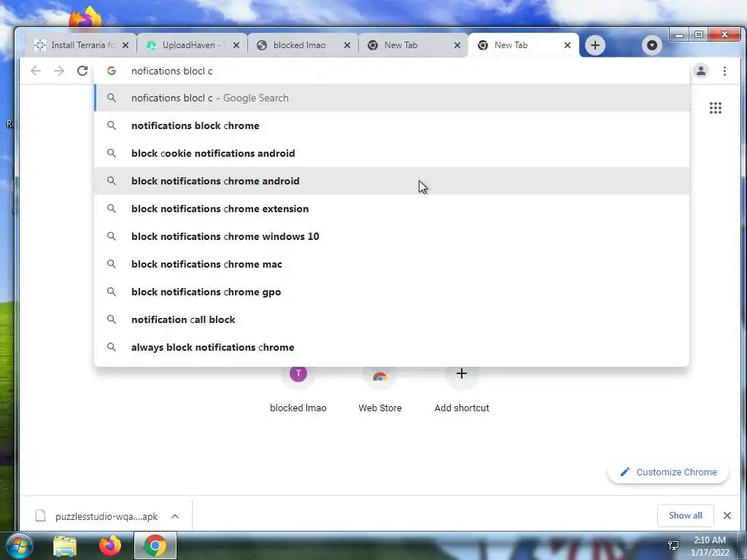The height and width of the screenshot is (560, 747).
Task: Select suggestion 'block notifications chrome mac'
Action: (392, 264)
